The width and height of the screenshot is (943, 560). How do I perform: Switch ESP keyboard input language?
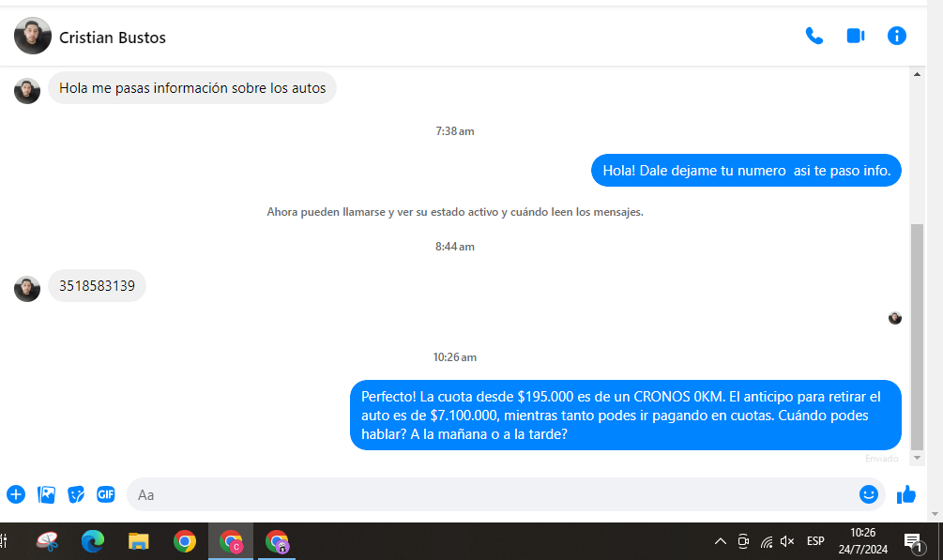(815, 541)
